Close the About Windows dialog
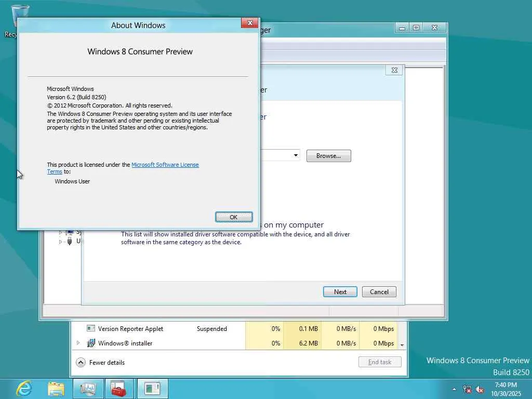This screenshot has height=399, width=532. (250, 23)
